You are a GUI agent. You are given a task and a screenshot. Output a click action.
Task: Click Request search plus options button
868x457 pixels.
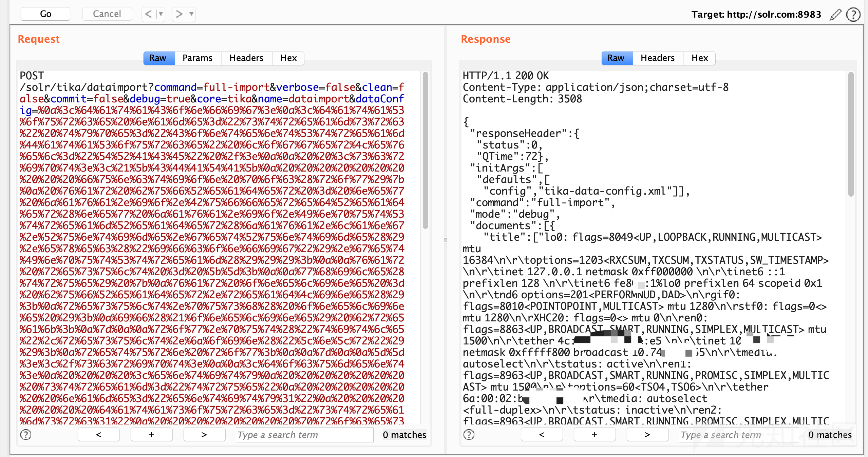(x=152, y=434)
